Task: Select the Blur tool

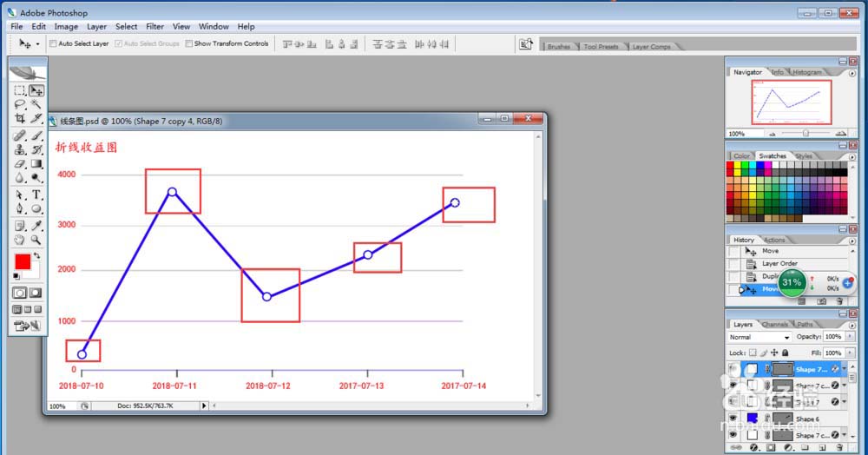Action: tap(19, 178)
